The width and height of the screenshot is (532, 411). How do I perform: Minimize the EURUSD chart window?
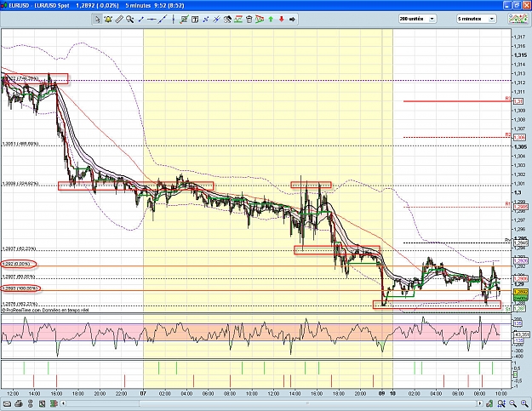point(506,5)
